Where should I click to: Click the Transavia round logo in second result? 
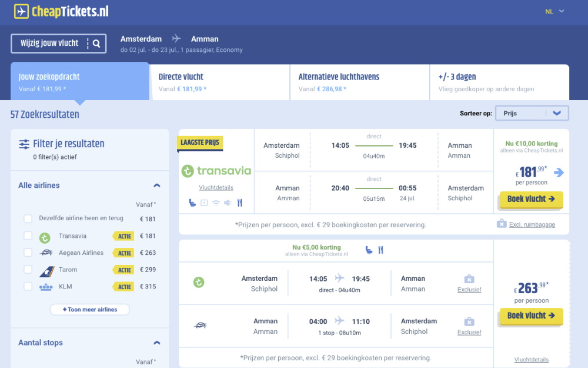click(x=199, y=282)
